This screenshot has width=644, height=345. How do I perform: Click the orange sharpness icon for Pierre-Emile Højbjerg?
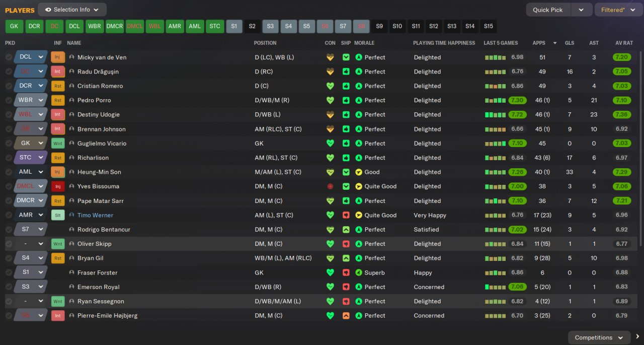click(x=346, y=316)
